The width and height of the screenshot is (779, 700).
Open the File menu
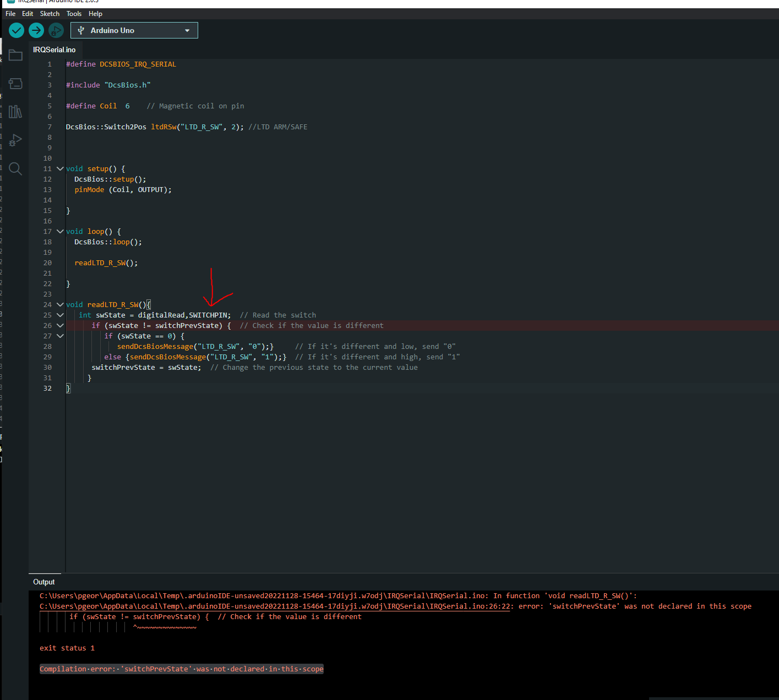pyautogui.click(x=10, y=14)
